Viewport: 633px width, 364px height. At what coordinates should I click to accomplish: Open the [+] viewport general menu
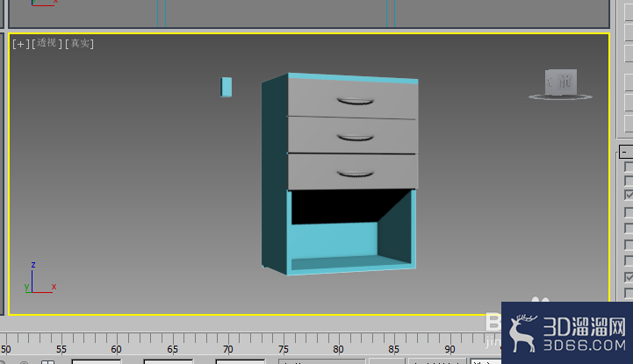point(20,44)
